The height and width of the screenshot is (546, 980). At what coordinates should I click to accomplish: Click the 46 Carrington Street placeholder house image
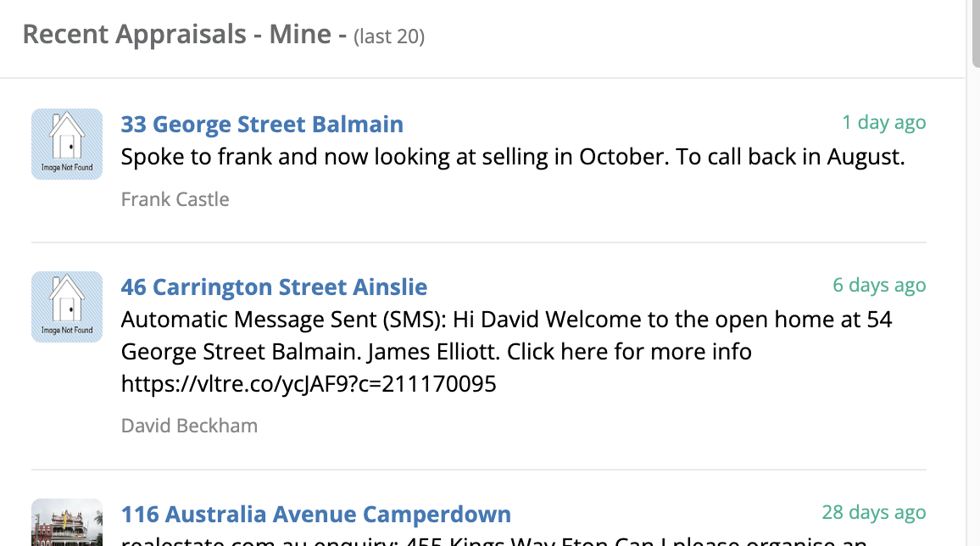coord(67,307)
